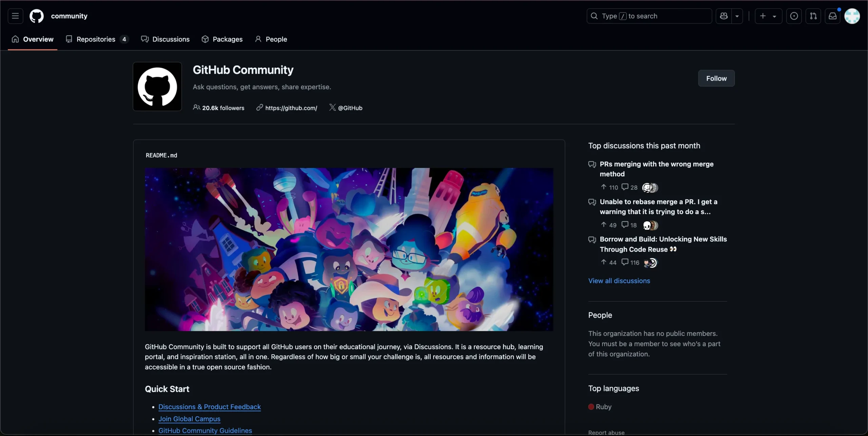Open 'PRs merging with the wrong merge method' discussion
The image size is (868, 436).
[656, 169]
